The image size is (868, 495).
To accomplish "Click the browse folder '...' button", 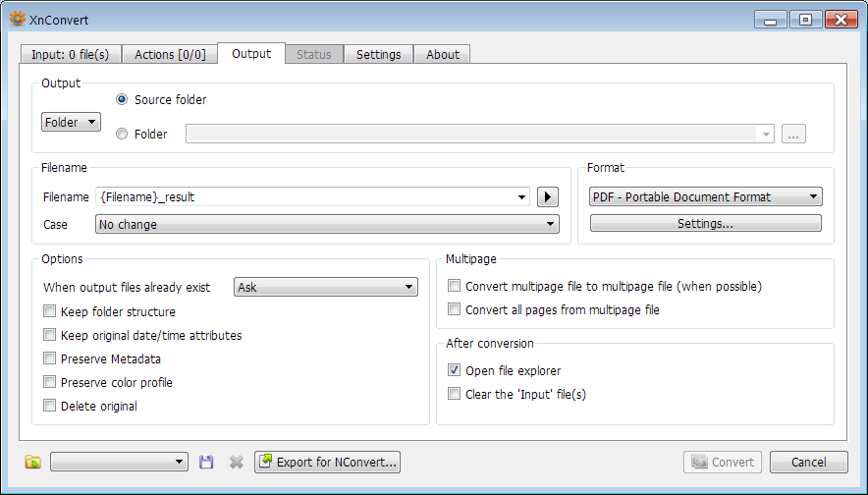I will tap(793, 134).
